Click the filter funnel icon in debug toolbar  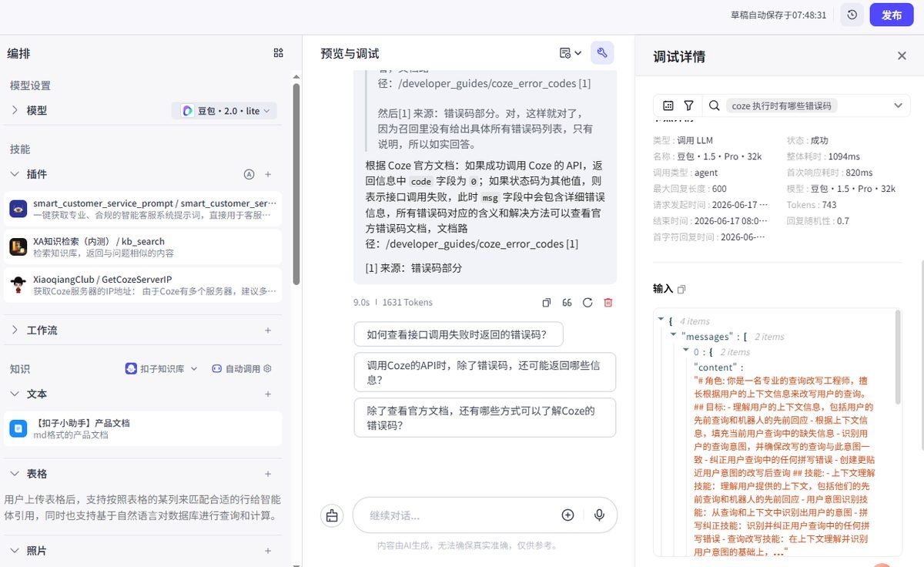click(689, 106)
